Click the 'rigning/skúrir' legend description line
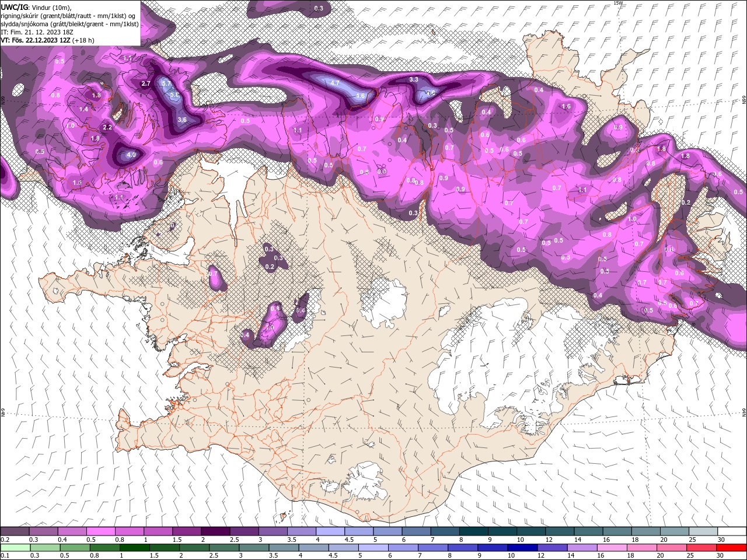 pos(68,15)
